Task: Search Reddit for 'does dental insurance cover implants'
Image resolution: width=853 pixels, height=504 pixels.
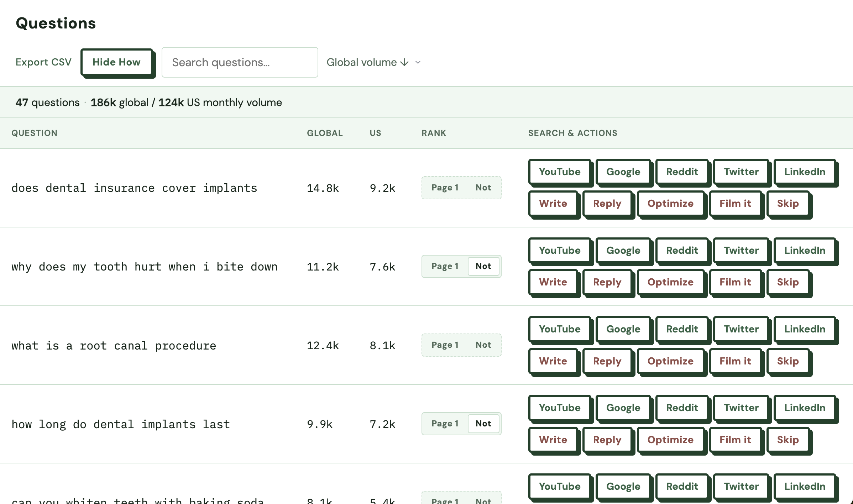Action: [682, 172]
